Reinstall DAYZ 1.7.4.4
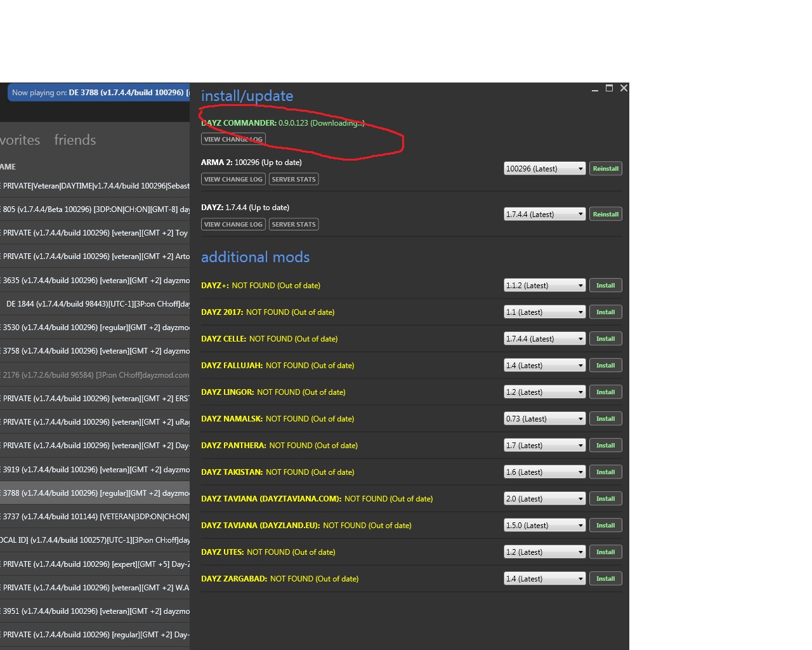This screenshot has width=812, height=650. [x=606, y=214]
